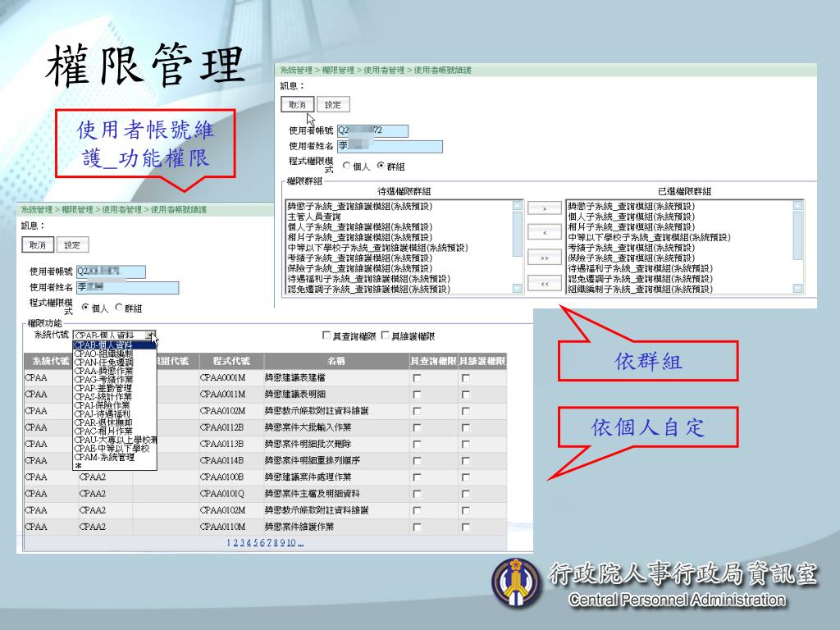840x630 pixels.
Task: Go to page 10 in table pagination
Action: (x=291, y=543)
